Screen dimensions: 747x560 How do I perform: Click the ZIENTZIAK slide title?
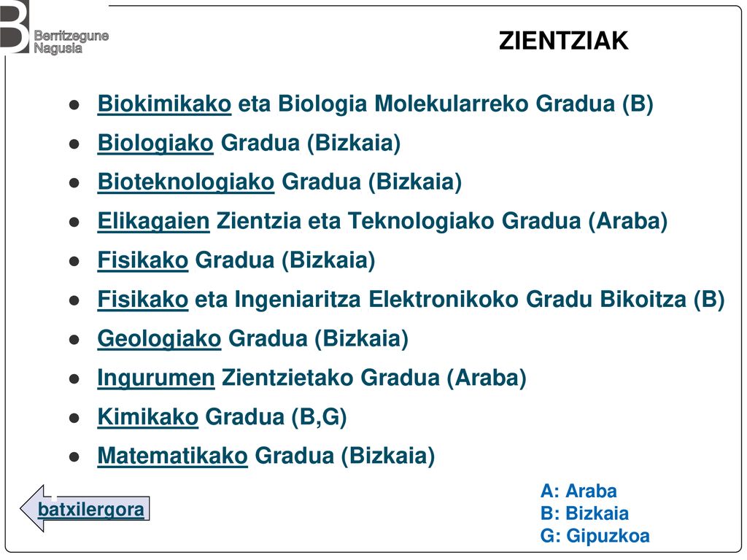564,41
